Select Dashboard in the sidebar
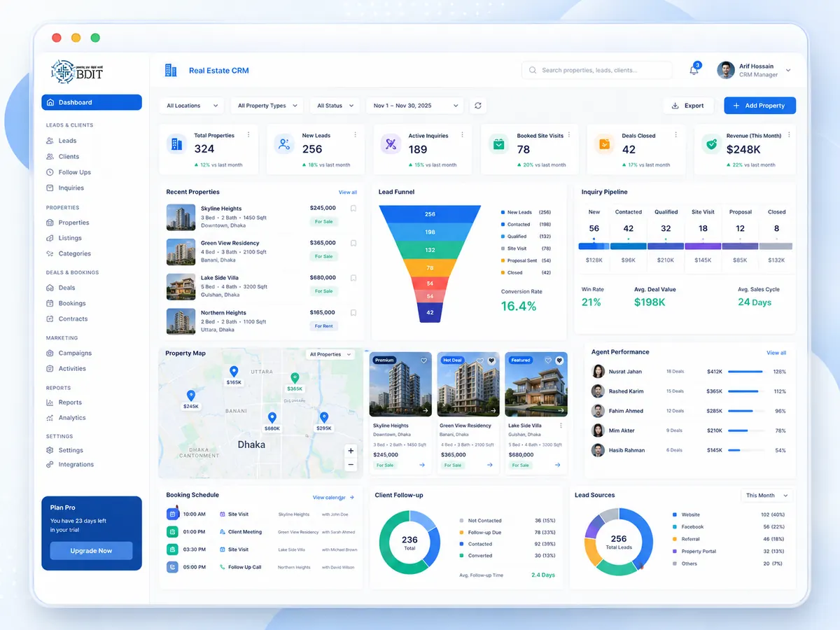840x630 pixels. click(92, 102)
